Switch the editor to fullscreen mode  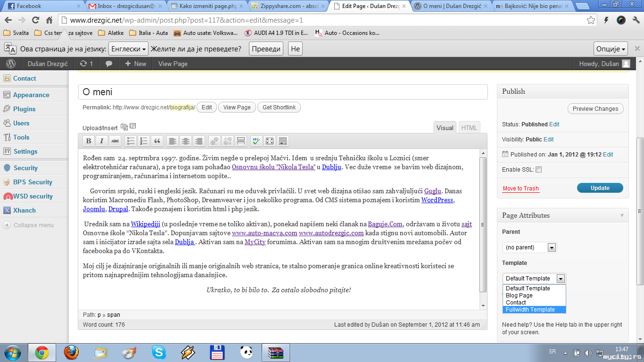[270, 141]
